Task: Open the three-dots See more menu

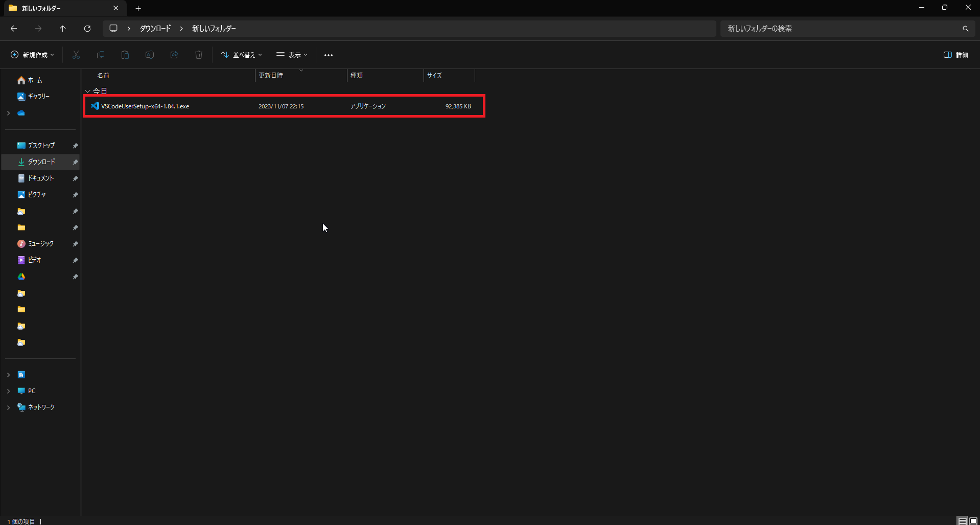Action: coord(329,55)
